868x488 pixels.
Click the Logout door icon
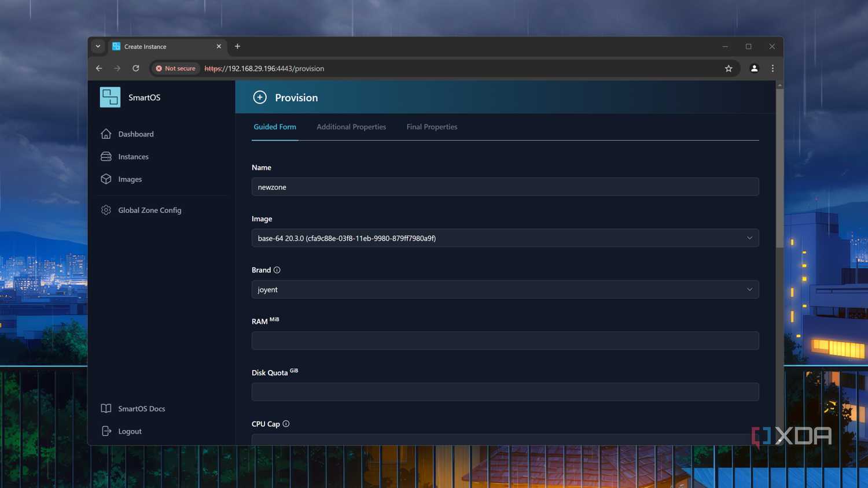pyautogui.click(x=106, y=431)
